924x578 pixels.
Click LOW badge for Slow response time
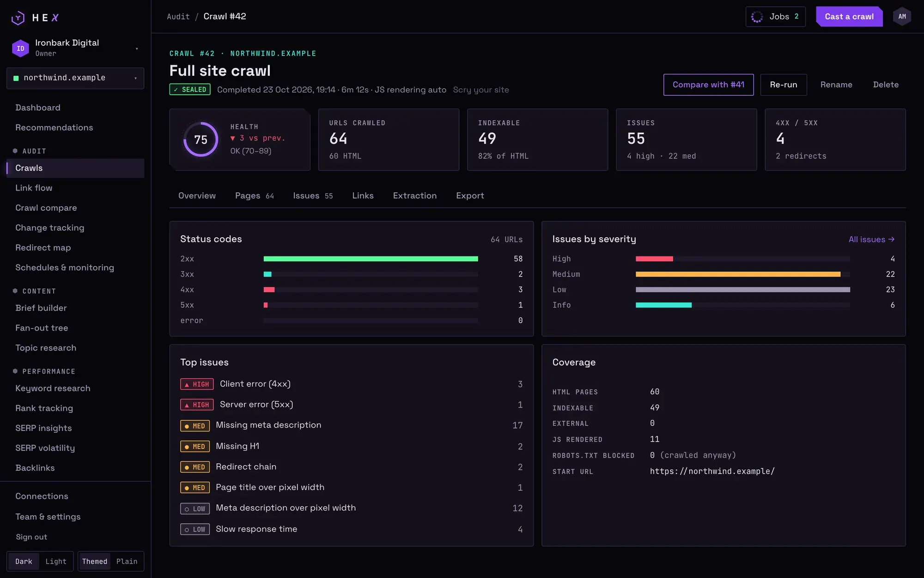pyautogui.click(x=195, y=529)
